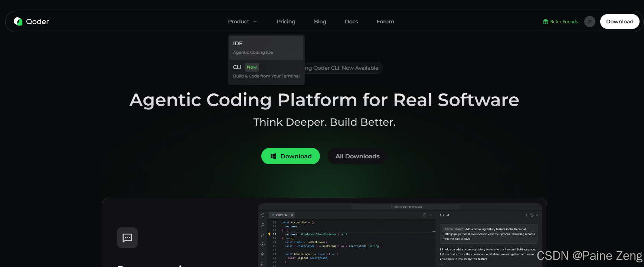
Task: Click the Windows logo on Download button
Action: [273, 156]
